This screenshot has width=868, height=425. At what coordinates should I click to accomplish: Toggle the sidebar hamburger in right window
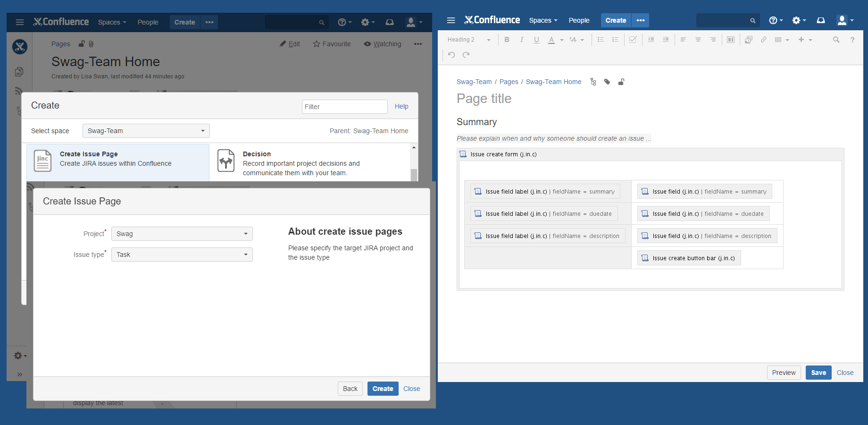[451, 20]
